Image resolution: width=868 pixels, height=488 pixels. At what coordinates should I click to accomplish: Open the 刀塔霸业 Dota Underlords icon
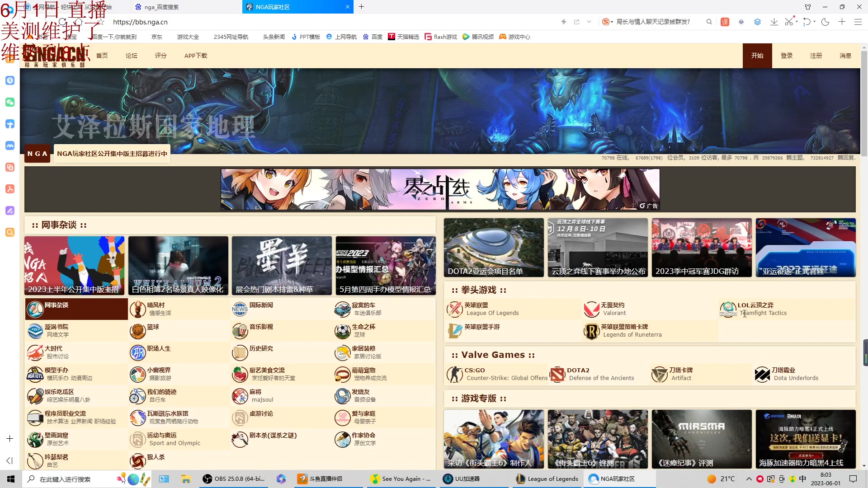click(x=762, y=374)
